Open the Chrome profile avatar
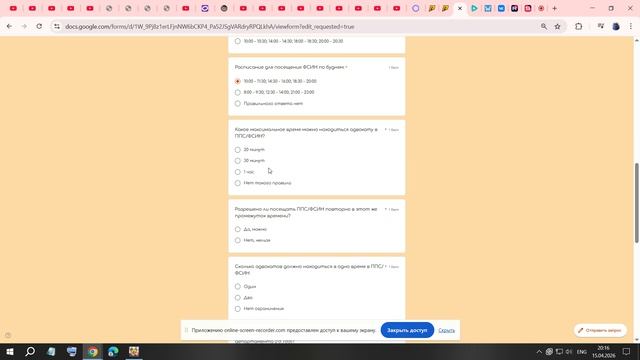This screenshot has width=640, height=360. tap(616, 27)
